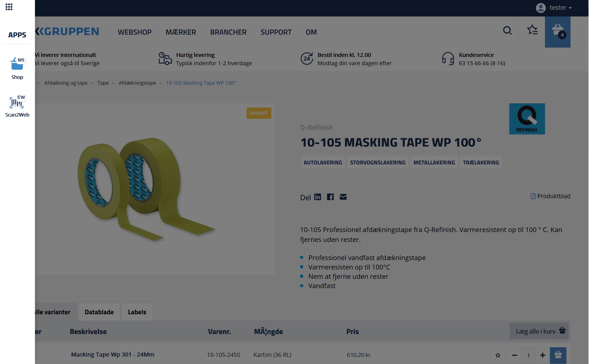Click the Kundeservice phone number text
This screenshot has height=364, width=589.
tap(482, 63)
